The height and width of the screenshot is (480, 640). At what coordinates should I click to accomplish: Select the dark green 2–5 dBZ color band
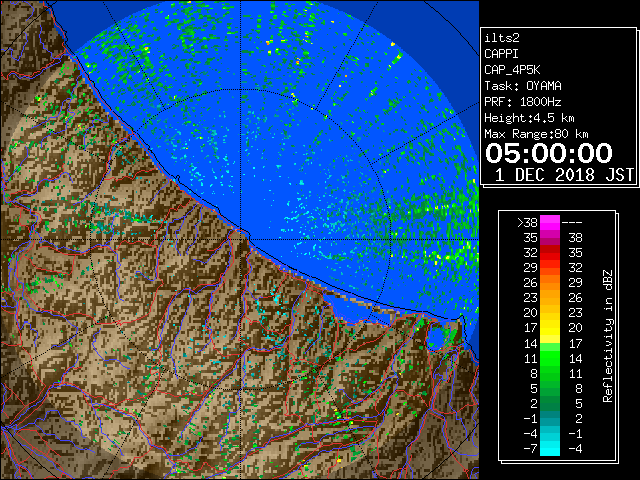(x=550, y=403)
